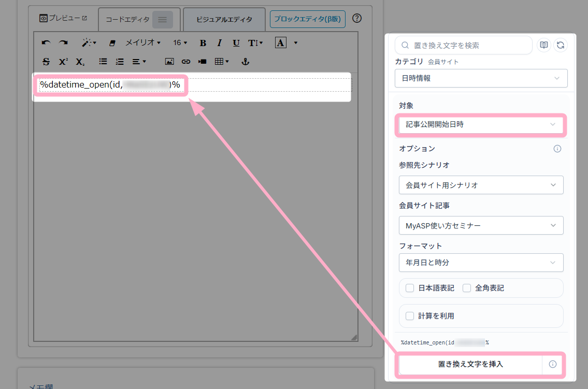Viewport: 588px width, 389px height.
Task: Enable the 日本語表記 checkbox
Action: (410, 288)
